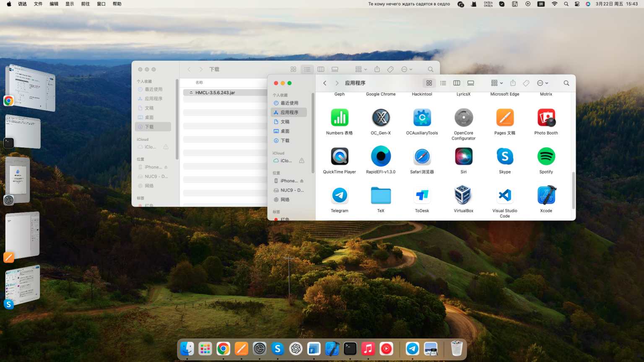This screenshot has height=362, width=644.
Task: Click the Applications window vertical scrollbar
Action: (573, 191)
